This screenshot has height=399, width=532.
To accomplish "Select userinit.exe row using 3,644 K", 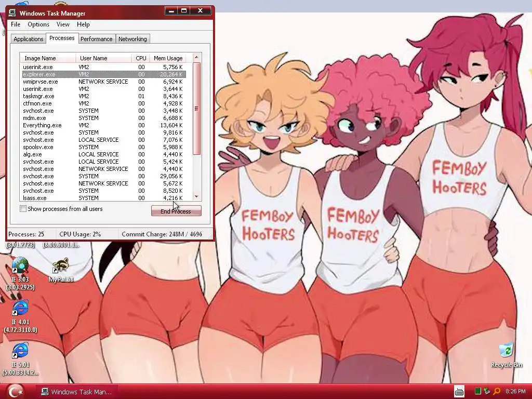I will [104, 89].
